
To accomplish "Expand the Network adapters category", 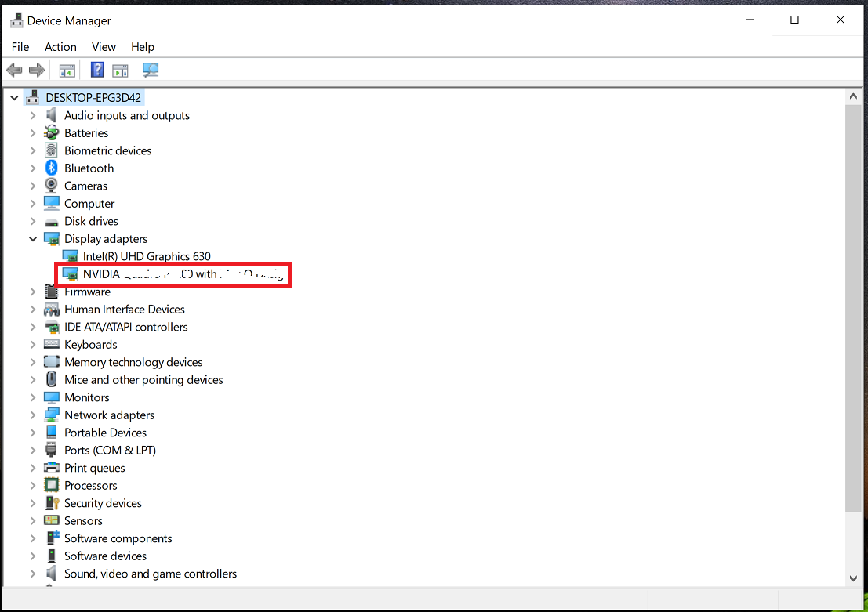I will coord(33,415).
